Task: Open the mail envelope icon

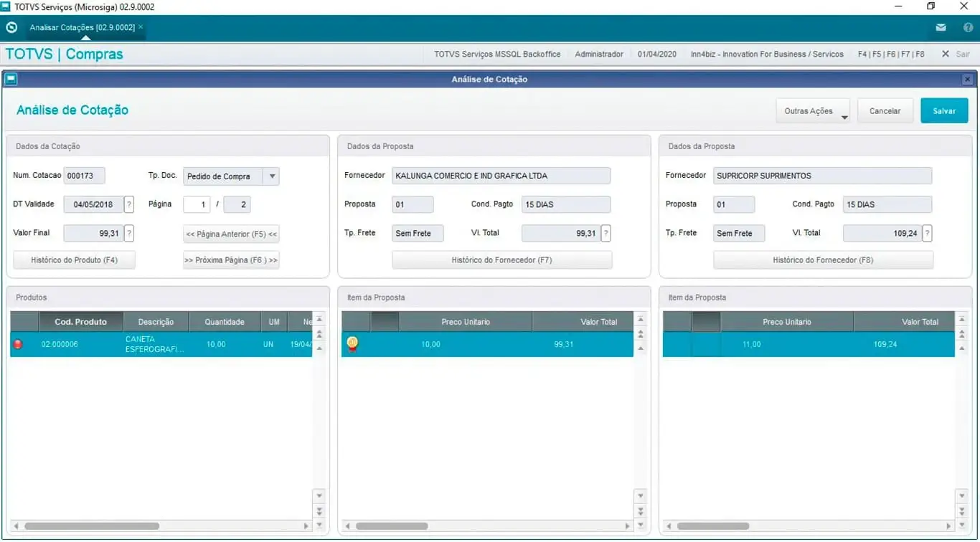Action: 941,28
